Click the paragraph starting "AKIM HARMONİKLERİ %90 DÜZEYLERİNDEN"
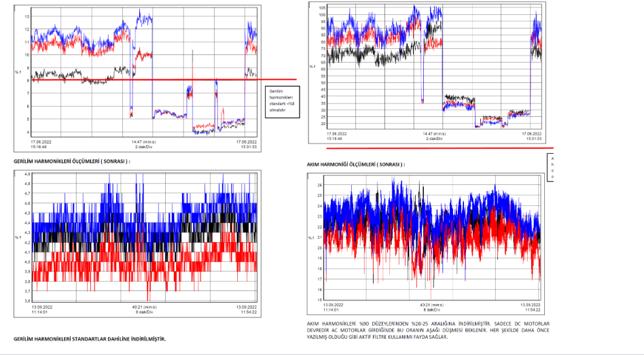The height and width of the screenshot is (355, 644). click(x=428, y=331)
